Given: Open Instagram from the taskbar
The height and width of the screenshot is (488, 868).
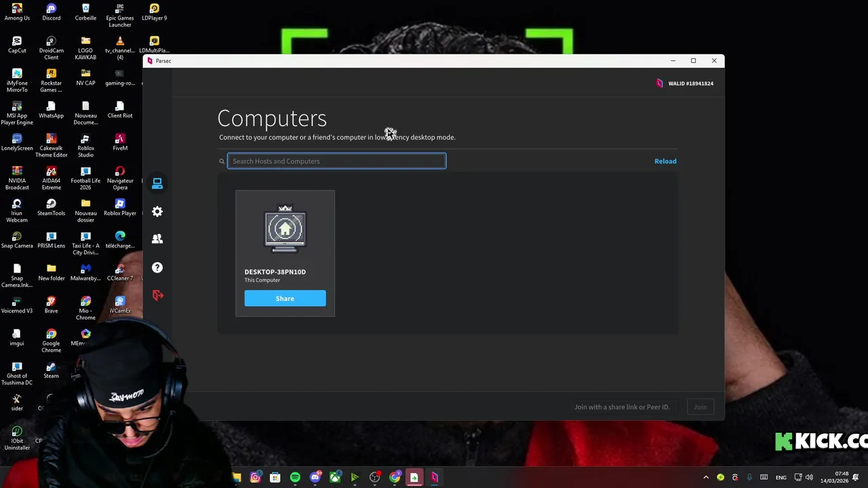Looking at the screenshot, I should click(256, 478).
